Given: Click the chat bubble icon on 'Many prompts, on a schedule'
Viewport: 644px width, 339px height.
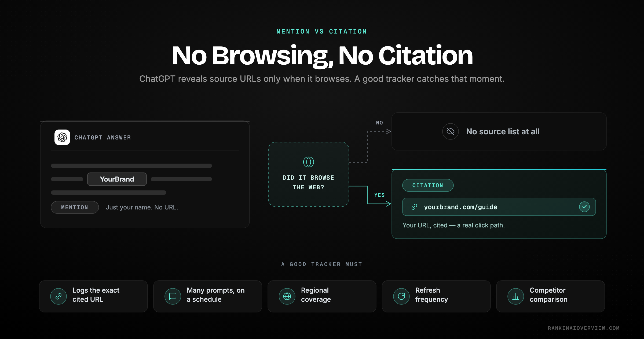Looking at the screenshot, I should [173, 296].
